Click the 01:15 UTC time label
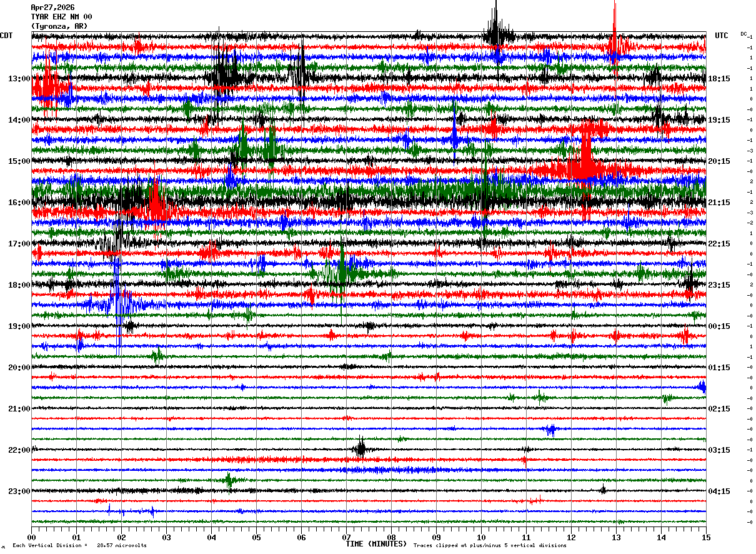The height and width of the screenshot is (554, 756). (719, 368)
